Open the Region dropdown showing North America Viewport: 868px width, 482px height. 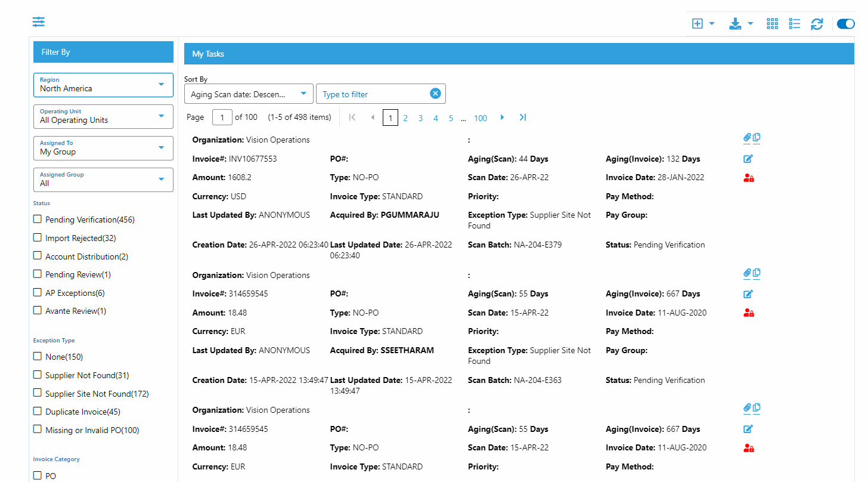click(x=103, y=85)
